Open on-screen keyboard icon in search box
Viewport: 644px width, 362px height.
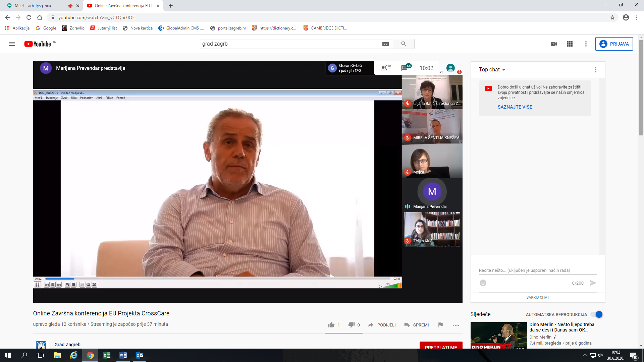[385, 44]
